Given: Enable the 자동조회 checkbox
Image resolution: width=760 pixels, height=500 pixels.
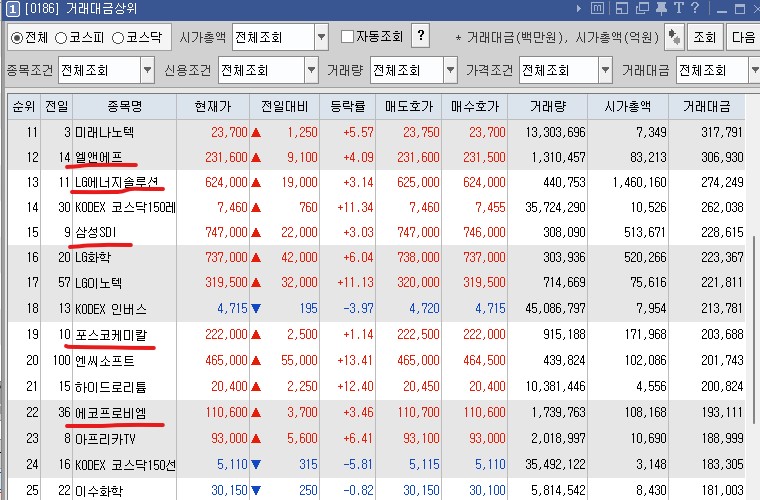Looking at the screenshot, I should pos(347,37).
